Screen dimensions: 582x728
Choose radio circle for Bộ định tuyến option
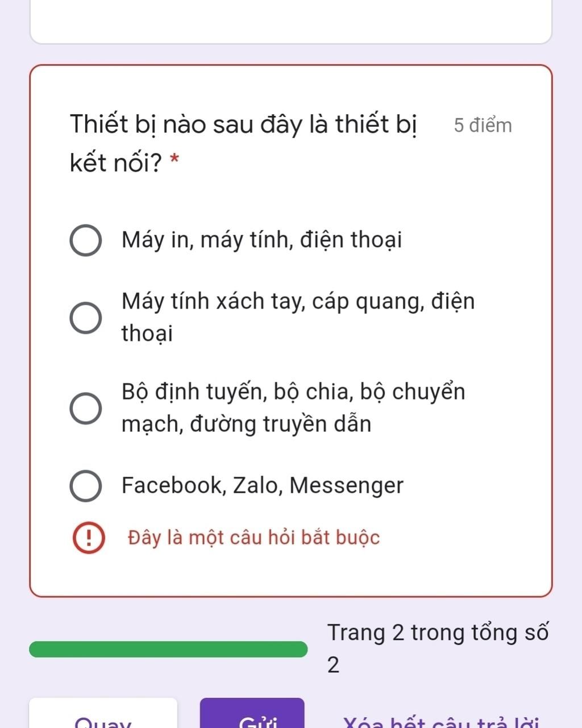pyautogui.click(x=86, y=408)
